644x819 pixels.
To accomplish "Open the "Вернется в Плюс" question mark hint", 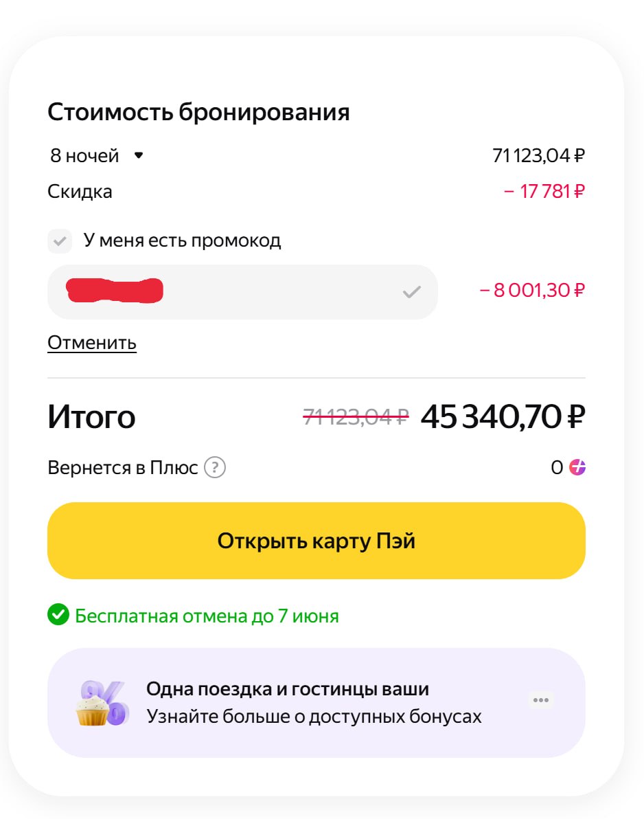I will click(216, 468).
